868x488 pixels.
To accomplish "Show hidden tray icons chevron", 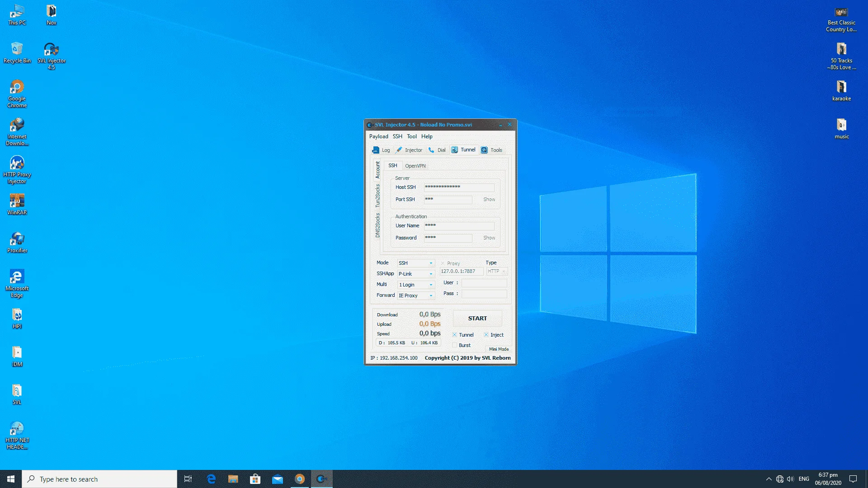I will point(769,479).
